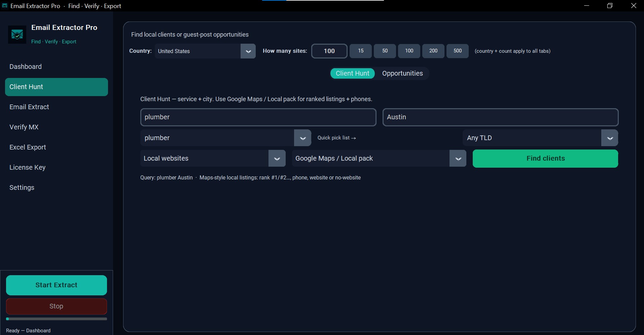Click the Query: plumber Austin text
The width and height of the screenshot is (644, 335).
tap(167, 177)
